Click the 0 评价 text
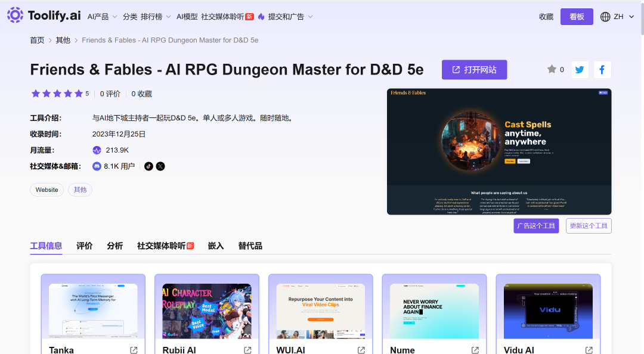644x354 pixels. point(110,94)
